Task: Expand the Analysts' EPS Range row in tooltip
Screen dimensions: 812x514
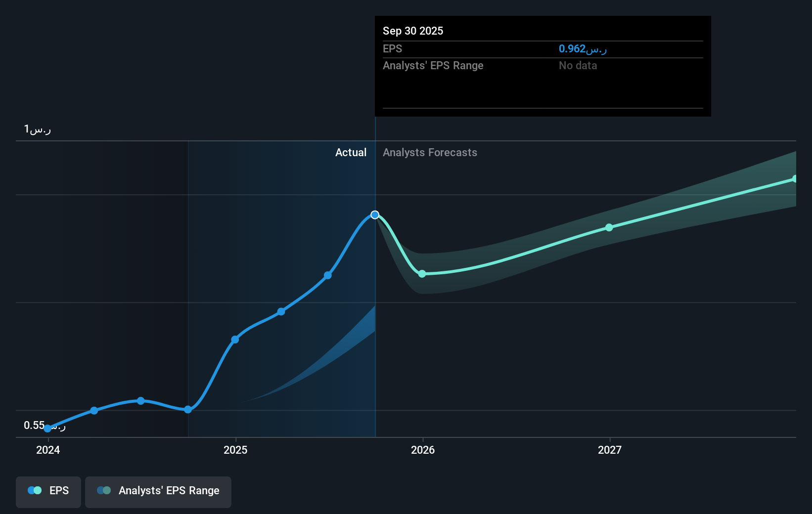Action: click(433, 65)
